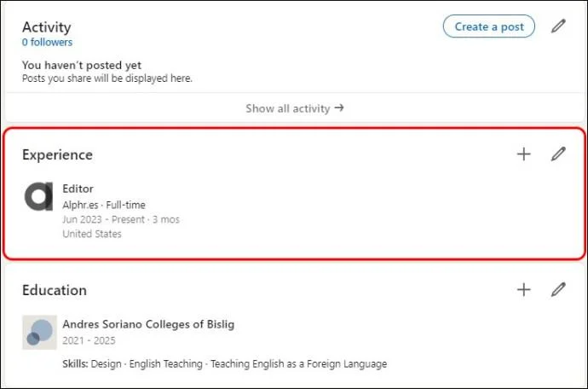This screenshot has width=588, height=389.
Task: Open Andres Soriano Colleges of Bislig entry
Action: [148, 324]
